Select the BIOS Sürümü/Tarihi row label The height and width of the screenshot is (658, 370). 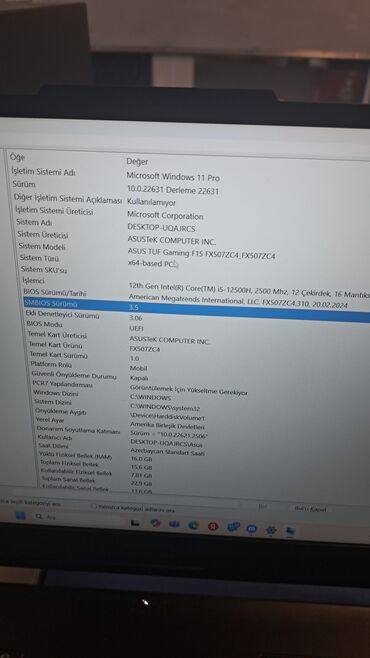pos(55,292)
